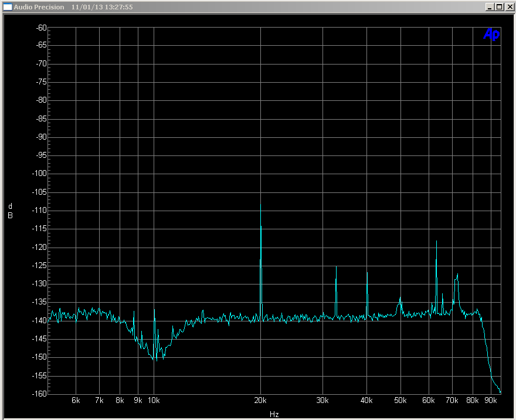Click the -60 dB axis label
516x420 pixels.
[41, 28]
